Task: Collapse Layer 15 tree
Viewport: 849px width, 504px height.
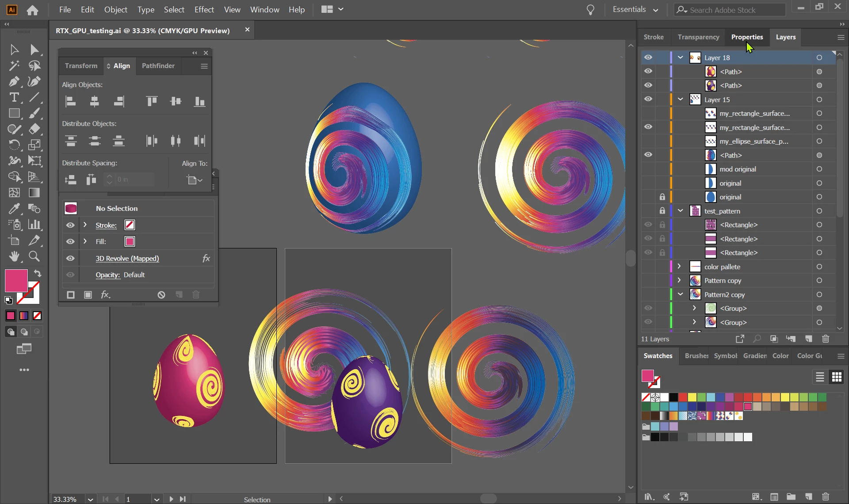Action: pos(681,99)
